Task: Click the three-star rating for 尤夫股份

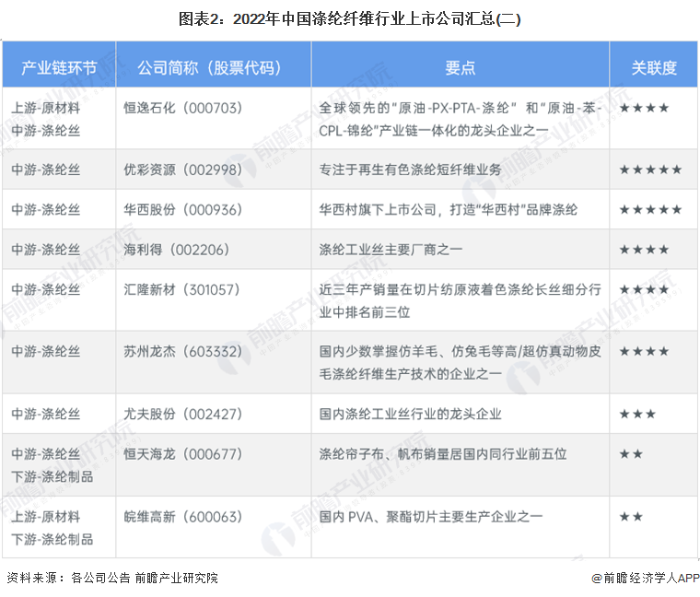Action: (x=637, y=414)
